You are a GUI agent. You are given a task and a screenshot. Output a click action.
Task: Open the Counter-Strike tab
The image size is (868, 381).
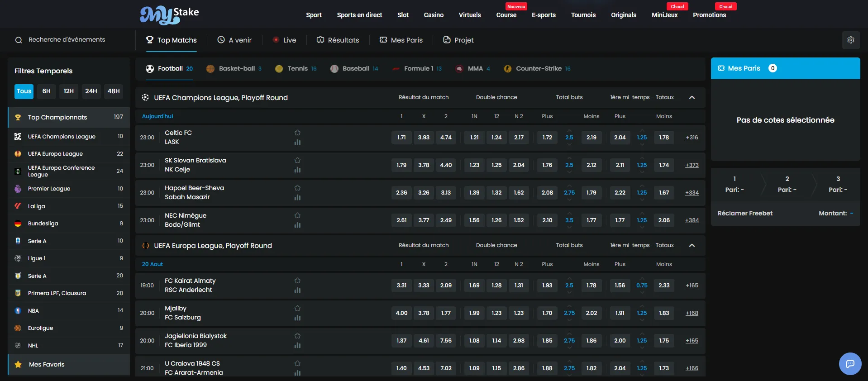pos(537,69)
